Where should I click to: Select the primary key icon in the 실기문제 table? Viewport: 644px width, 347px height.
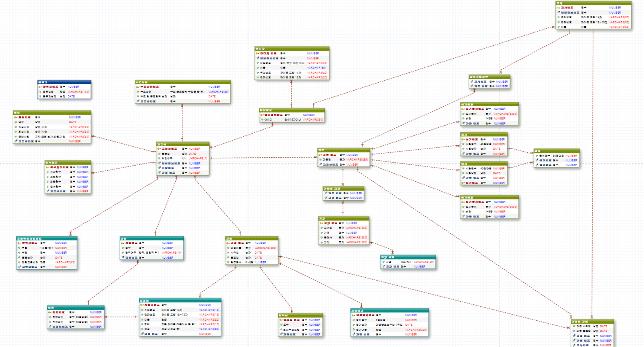(463, 109)
